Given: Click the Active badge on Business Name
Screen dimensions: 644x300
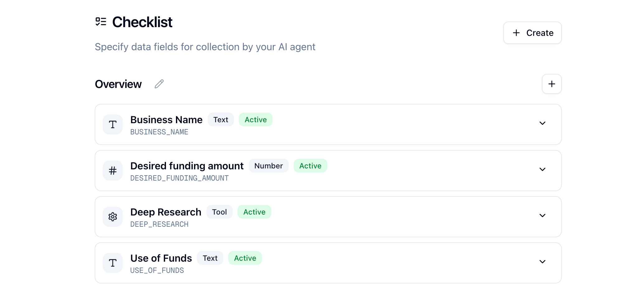Looking at the screenshot, I should pos(255,120).
